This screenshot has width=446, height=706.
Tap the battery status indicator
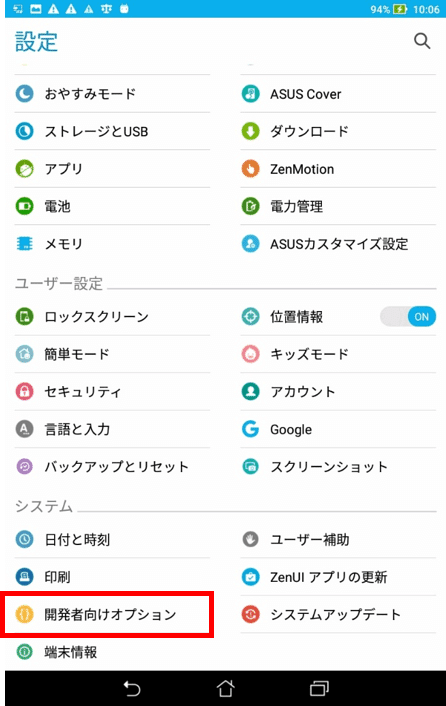click(x=400, y=9)
